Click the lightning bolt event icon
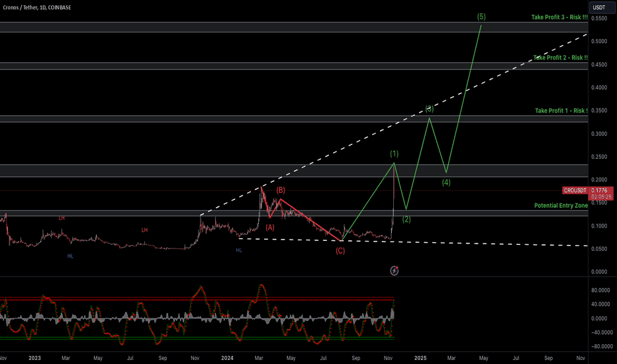This screenshot has width=617, height=364. coord(395,270)
